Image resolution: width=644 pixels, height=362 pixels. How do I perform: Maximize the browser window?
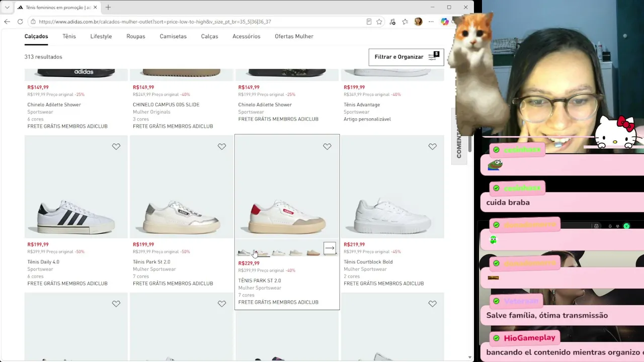coord(449,7)
